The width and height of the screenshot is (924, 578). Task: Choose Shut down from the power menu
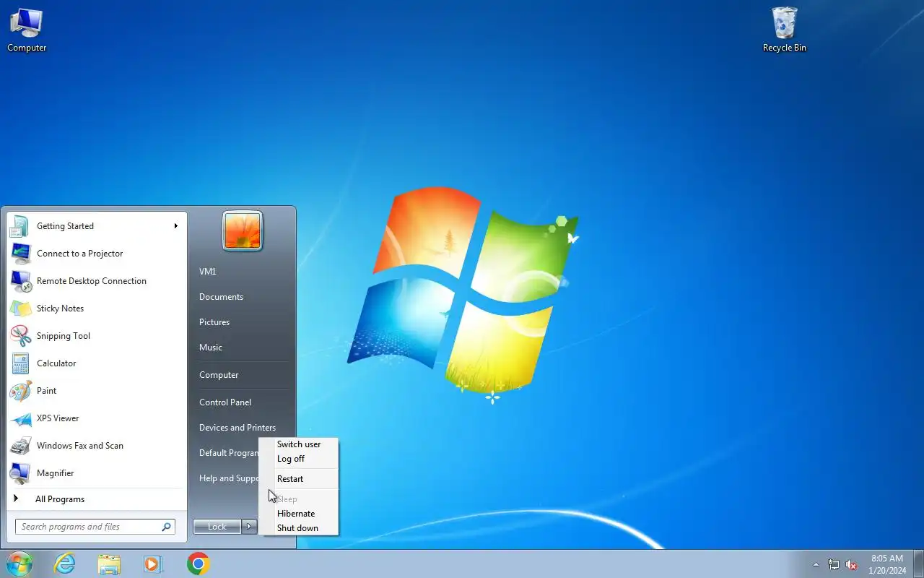299,528
